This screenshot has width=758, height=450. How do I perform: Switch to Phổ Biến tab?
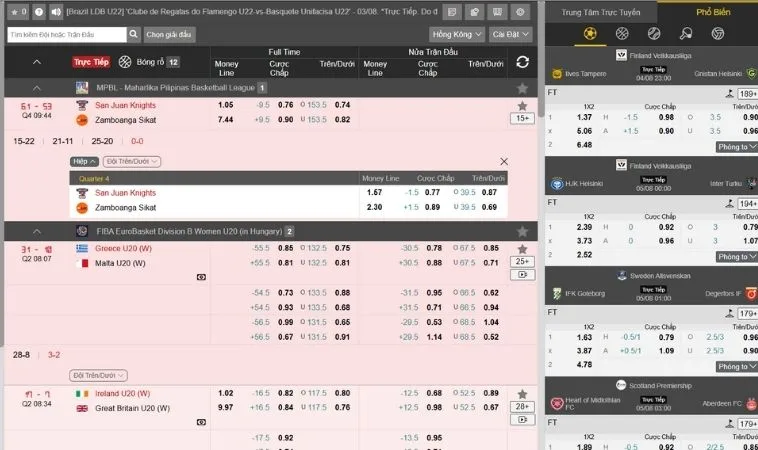point(712,11)
